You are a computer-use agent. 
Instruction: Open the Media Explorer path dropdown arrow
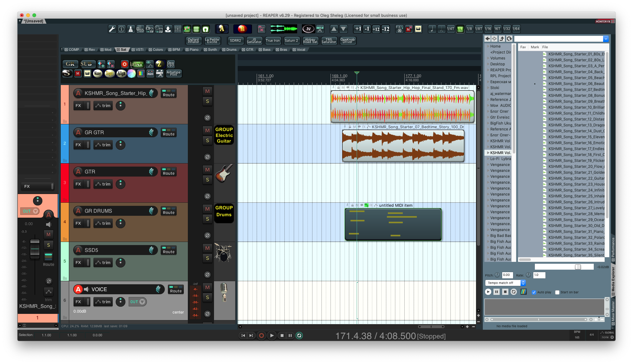pos(606,39)
